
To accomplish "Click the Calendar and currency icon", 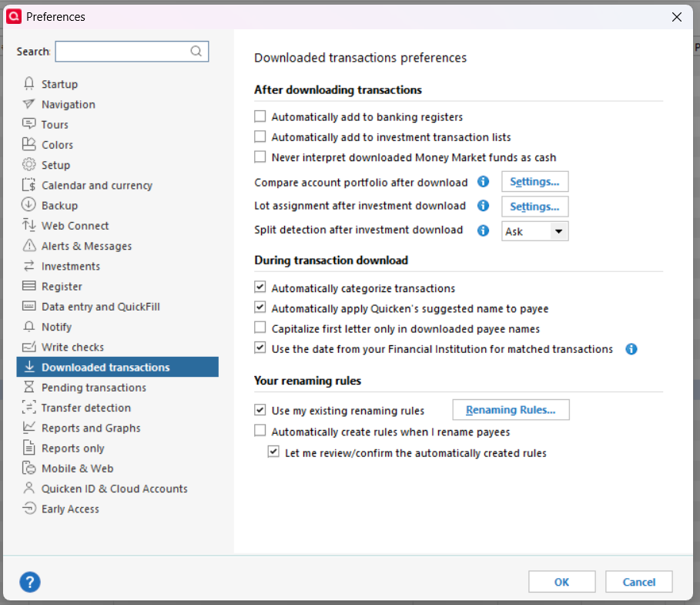I will click(x=28, y=184).
